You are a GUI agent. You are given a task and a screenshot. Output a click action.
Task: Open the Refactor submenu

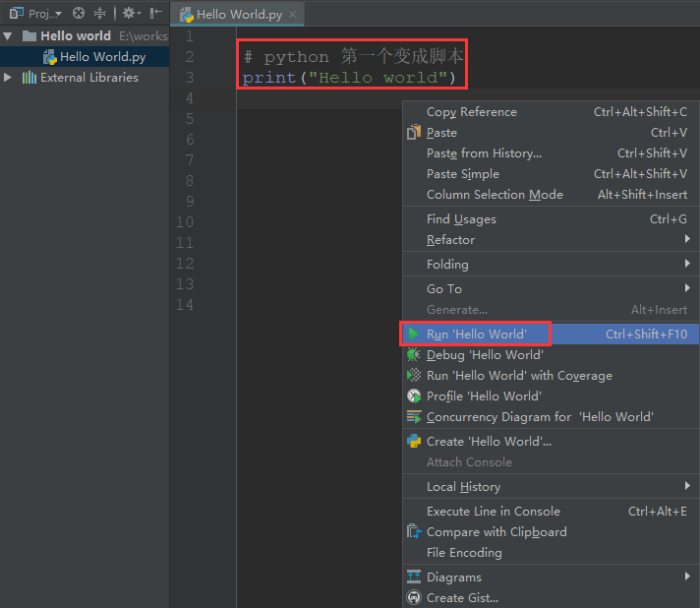pyautogui.click(x=551, y=240)
